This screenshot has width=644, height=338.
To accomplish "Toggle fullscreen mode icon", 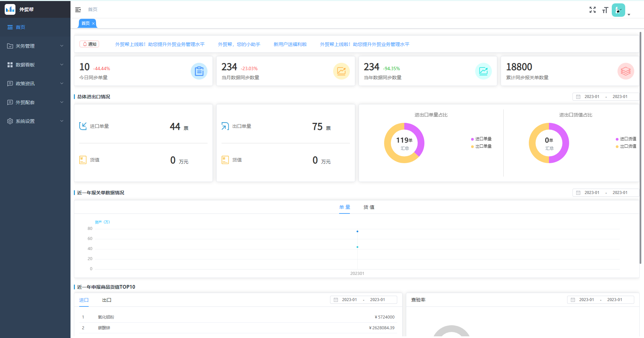I will pyautogui.click(x=592, y=10).
